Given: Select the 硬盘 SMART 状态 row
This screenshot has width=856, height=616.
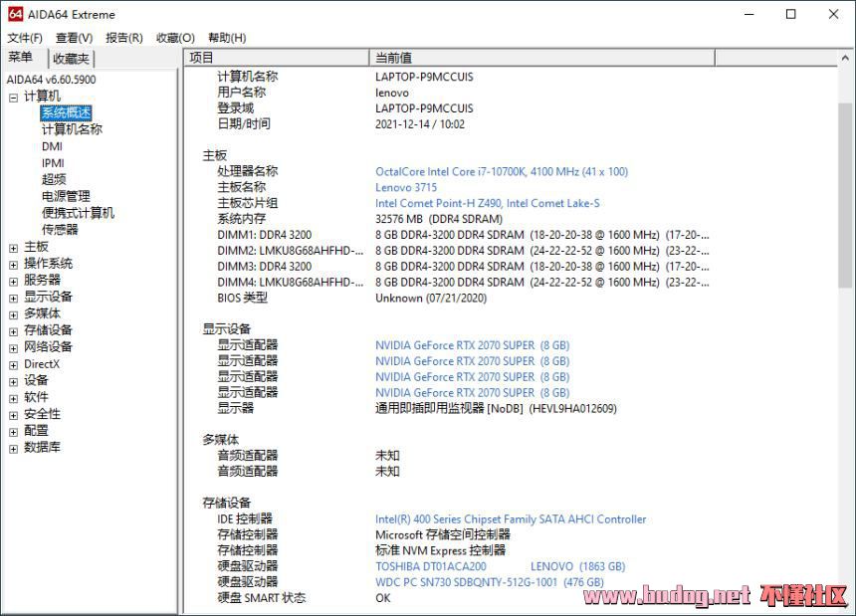Looking at the screenshot, I should coord(304,598).
